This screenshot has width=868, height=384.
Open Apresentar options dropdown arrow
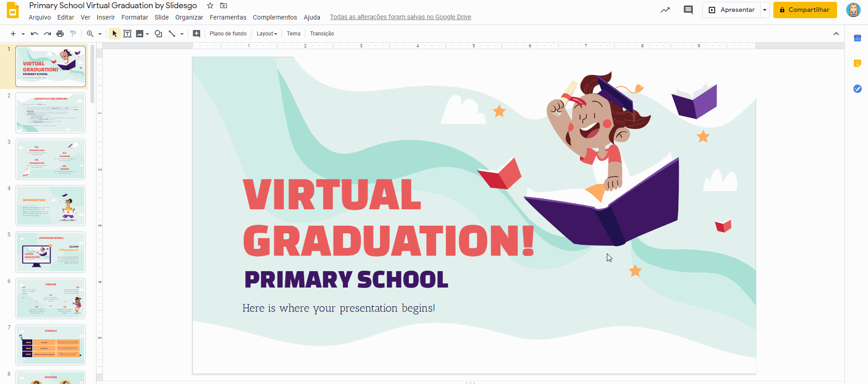pyautogui.click(x=765, y=10)
